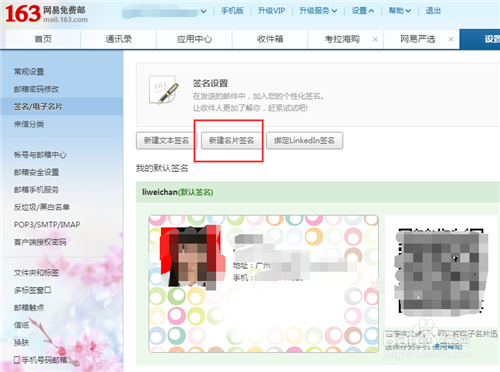Image resolution: width=500 pixels, height=372 pixels.
Task: Open 邮箱手机服务 in the sidebar
Action: (x=36, y=190)
